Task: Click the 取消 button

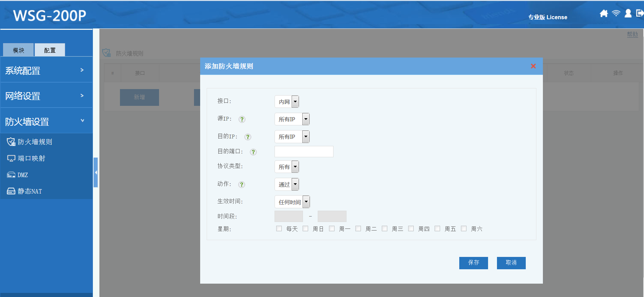Action: click(511, 263)
